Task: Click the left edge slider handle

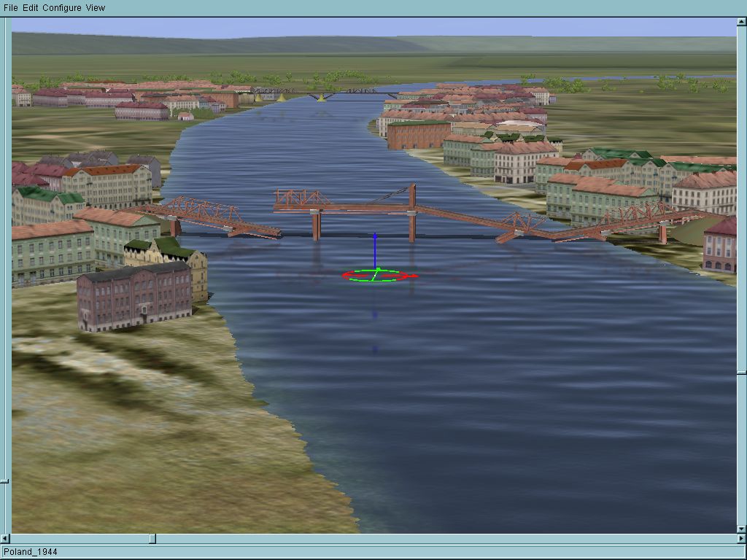Action: pyautogui.click(x=5, y=481)
